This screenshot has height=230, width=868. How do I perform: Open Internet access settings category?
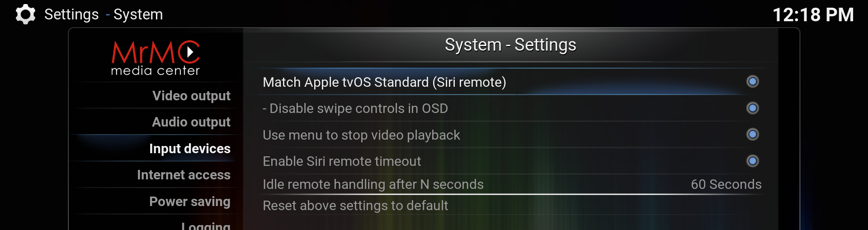click(x=184, y=175)
